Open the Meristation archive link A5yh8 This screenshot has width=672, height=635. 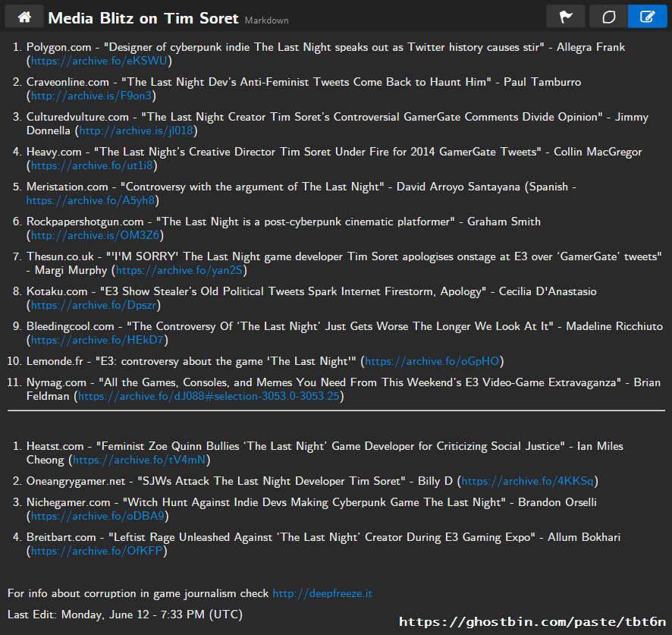(x=90, y=200)
